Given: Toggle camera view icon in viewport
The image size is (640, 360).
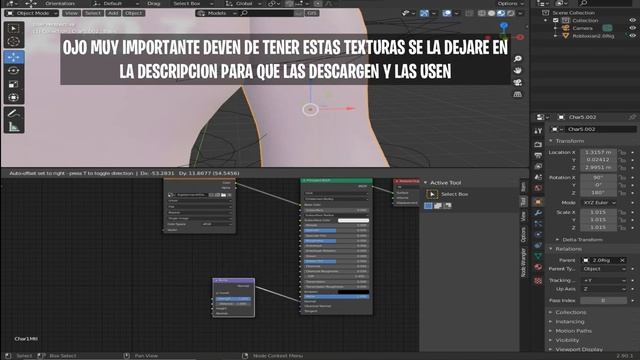Looking at the screenshot, I should tap(518, 82).
